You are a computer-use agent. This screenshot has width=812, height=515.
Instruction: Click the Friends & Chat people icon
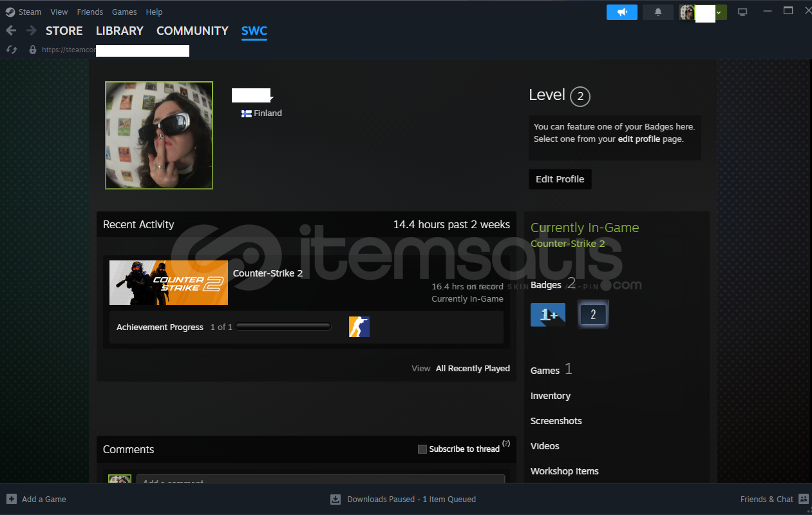pos(803,499)
